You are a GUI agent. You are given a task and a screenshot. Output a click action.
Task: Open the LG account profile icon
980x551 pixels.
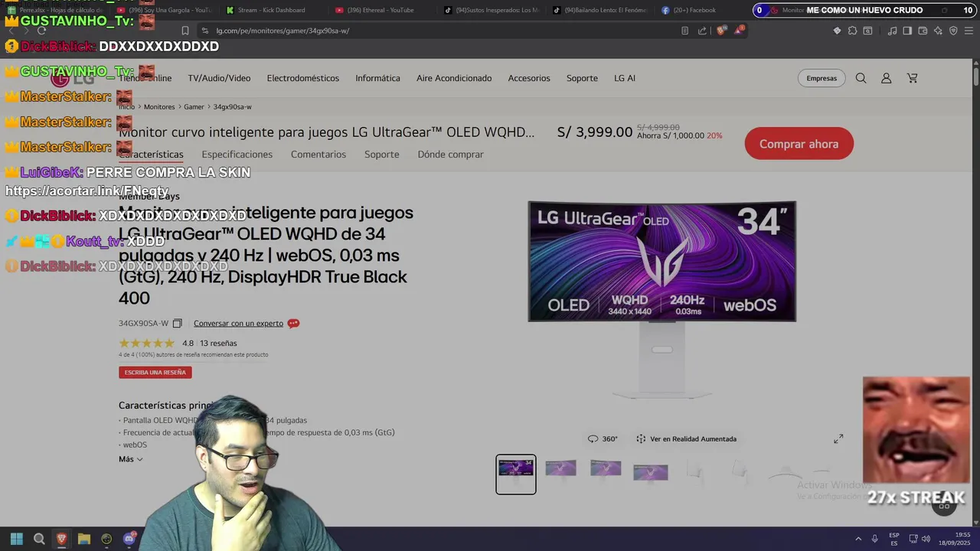coord(886,78)
